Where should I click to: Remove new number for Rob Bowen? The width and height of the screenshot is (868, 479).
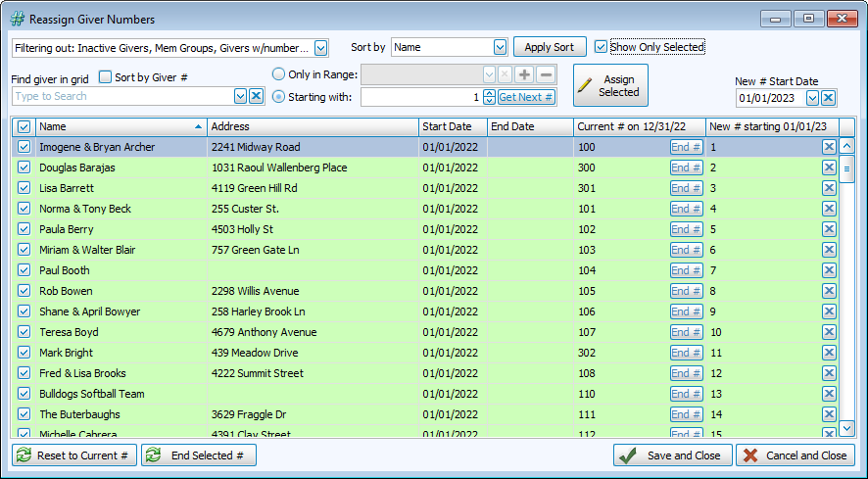coord(829,291)
